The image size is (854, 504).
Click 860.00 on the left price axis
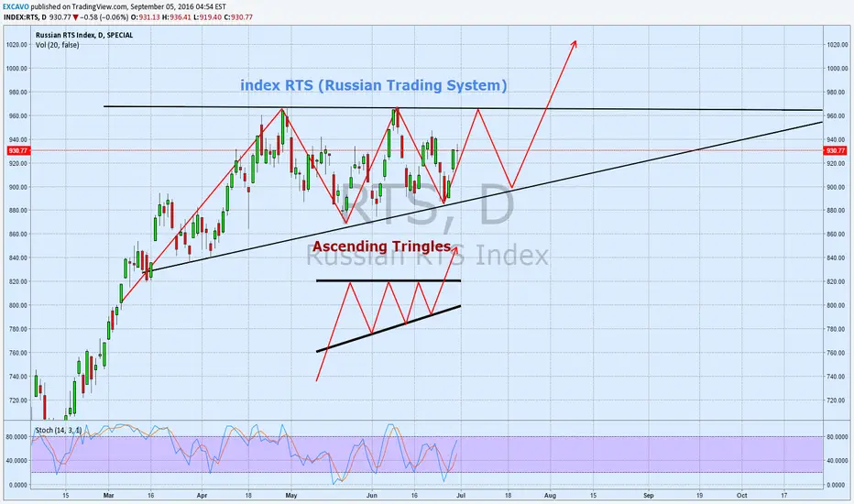pos(18,235)
